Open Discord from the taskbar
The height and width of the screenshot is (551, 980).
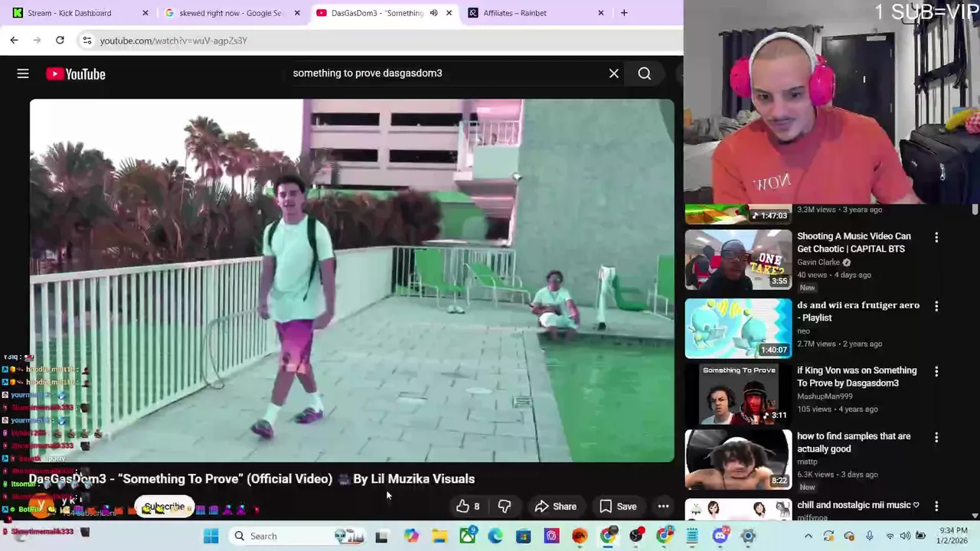(720, 536)
